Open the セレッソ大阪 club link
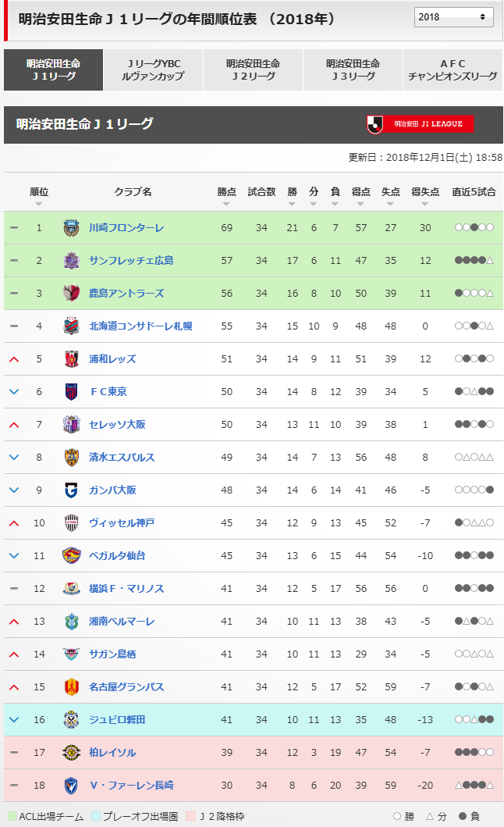Image resolution: width=504 pixels, height=827 pixels. click(117, 425)
